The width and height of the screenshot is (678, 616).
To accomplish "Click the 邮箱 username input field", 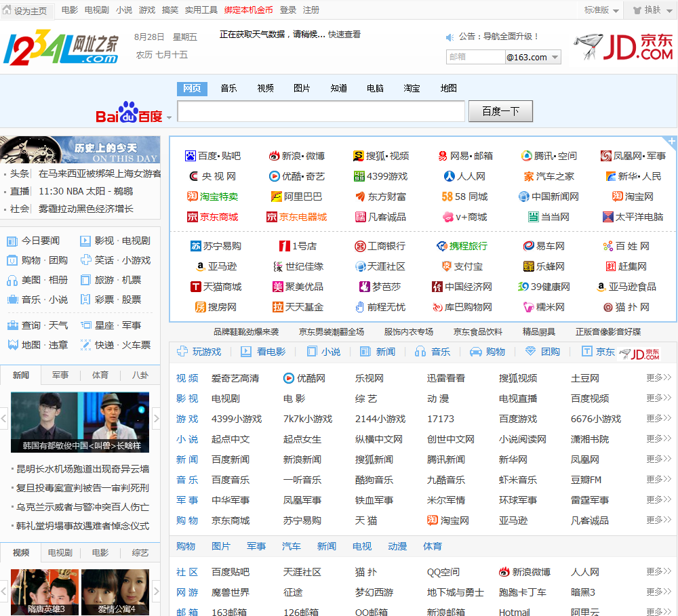I will tap(476, 57).
